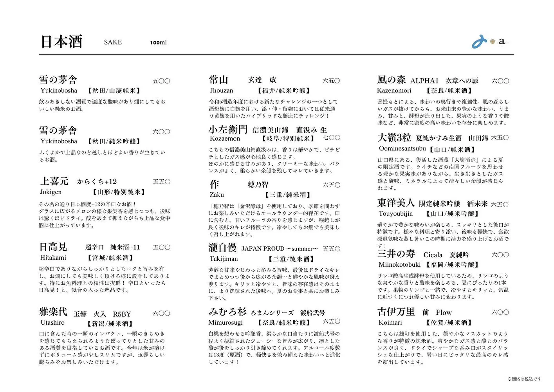
Task: Click the Oominesantsubu romanized name
Action: click(402, 149)
